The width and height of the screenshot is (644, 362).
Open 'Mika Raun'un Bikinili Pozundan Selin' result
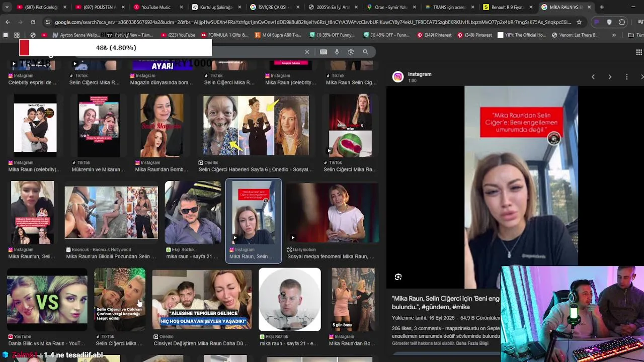pyautogui.click(x=111, y=256)
